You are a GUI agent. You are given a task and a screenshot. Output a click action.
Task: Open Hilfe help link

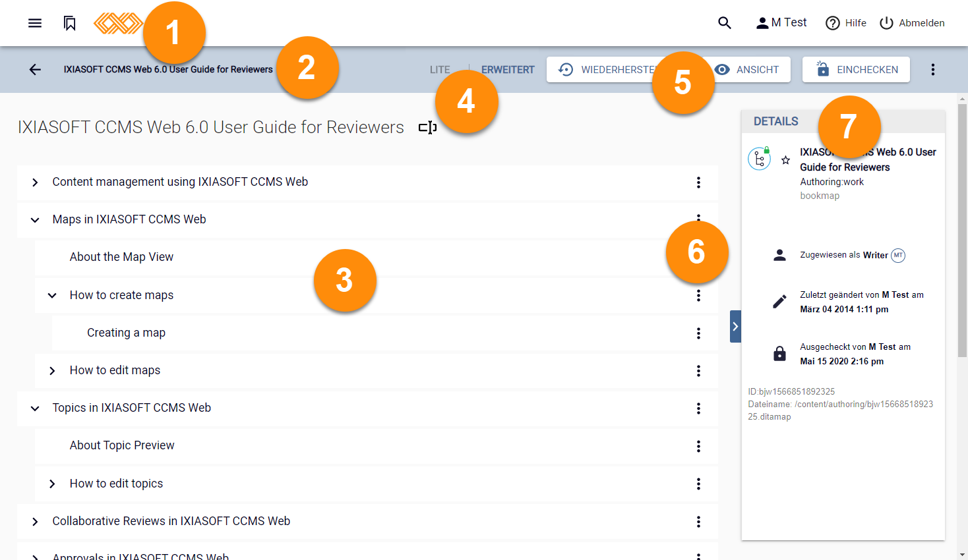tap(846, 23)
